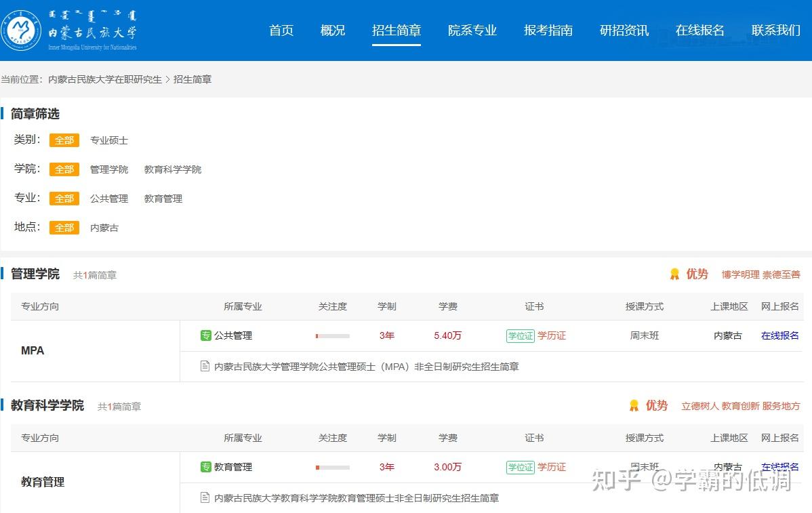Filter college by 管理学院
This screenshot has height=513, width=812.
click(108, 169)
